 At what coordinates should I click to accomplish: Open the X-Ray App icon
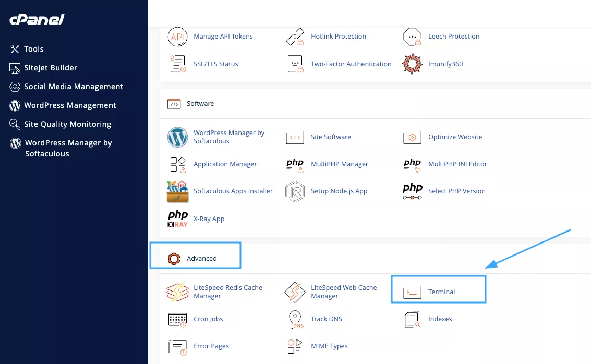click(177, 219)
